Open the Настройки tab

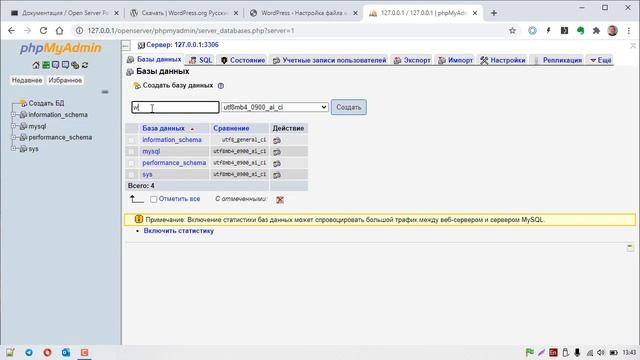(502, 60)
